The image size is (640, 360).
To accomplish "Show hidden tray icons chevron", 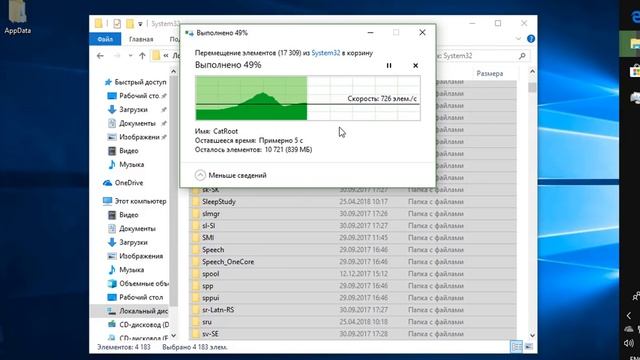I will (629, 316).
